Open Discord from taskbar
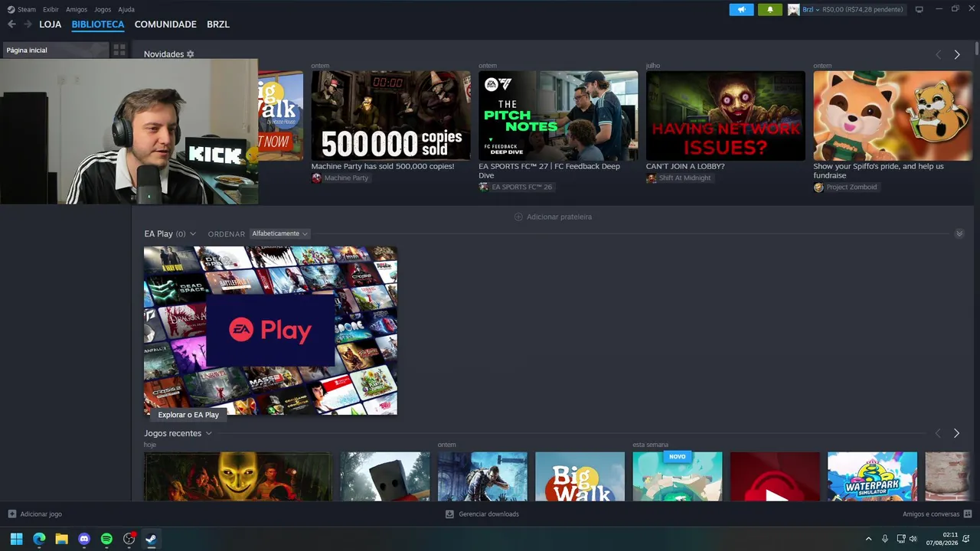This screenshot has height=551, width=980. (84, 539)
